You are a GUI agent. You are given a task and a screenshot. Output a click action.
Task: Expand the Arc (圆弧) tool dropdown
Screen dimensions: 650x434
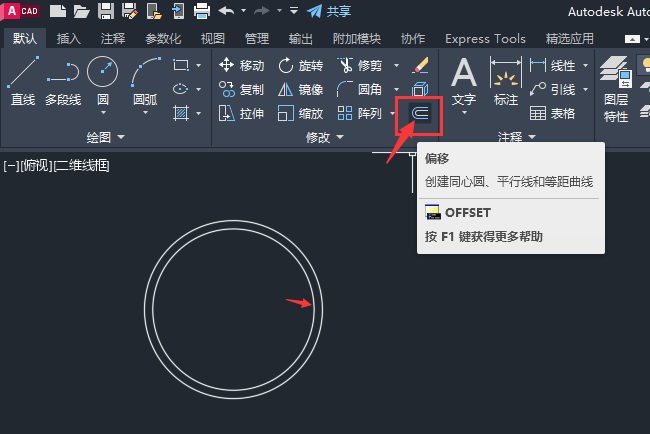coord(146,113)
